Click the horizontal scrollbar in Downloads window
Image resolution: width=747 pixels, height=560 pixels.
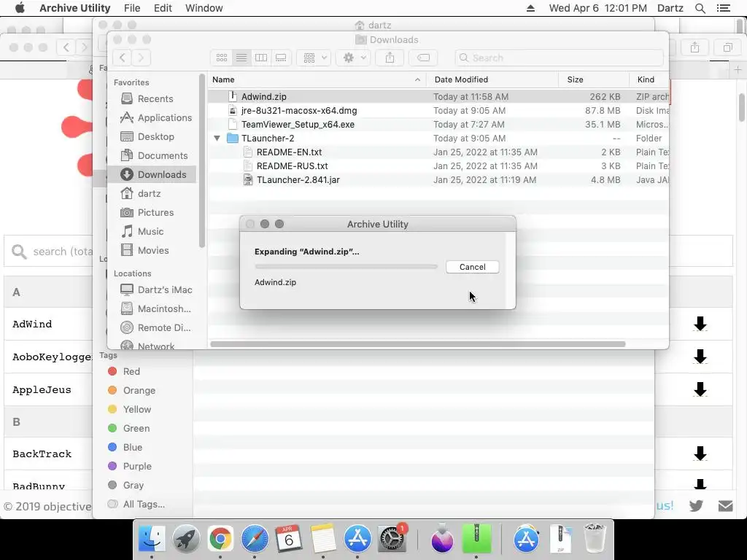point(418,344)
